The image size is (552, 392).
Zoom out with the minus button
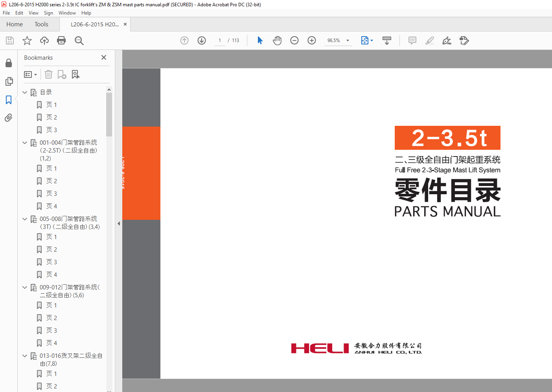(x=294, y=40)
